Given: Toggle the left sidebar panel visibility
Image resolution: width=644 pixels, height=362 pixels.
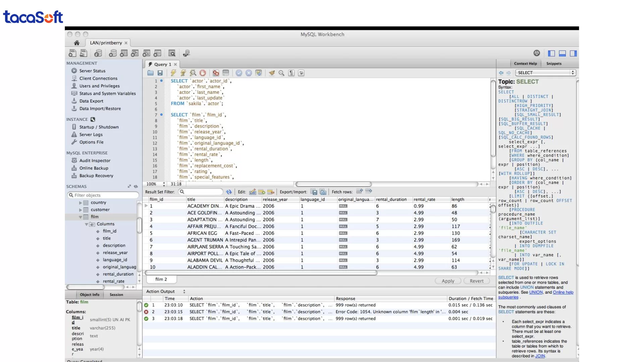Looking at the screenshot, I should point(551,53).
